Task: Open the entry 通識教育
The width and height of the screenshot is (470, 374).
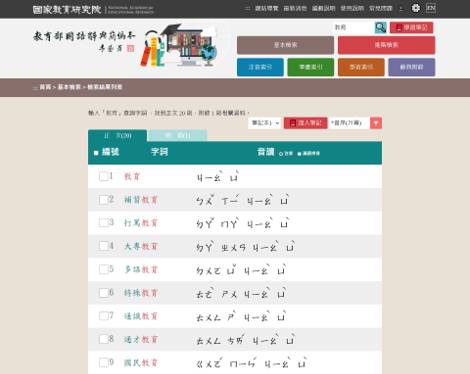Action: coord(141,316)
